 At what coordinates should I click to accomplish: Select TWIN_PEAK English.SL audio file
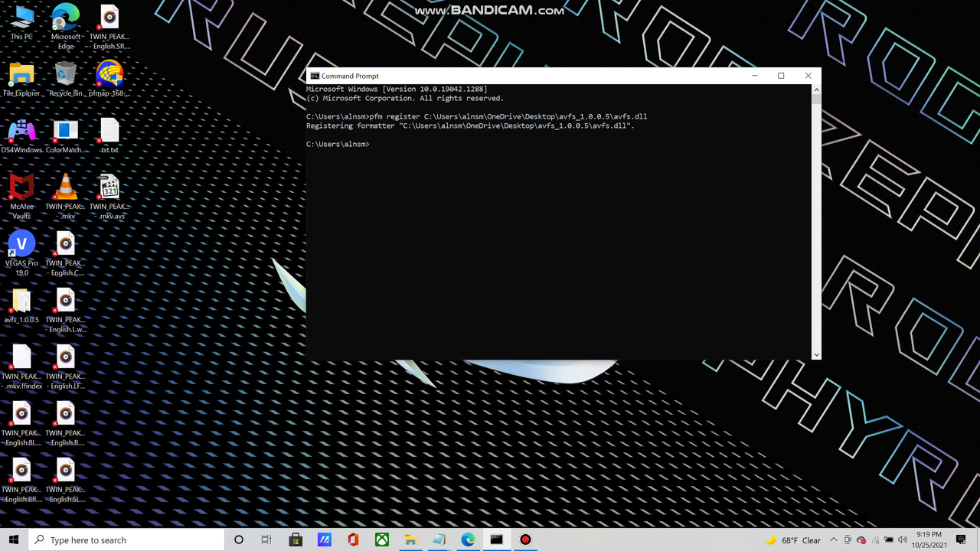(x=66, y=481)
